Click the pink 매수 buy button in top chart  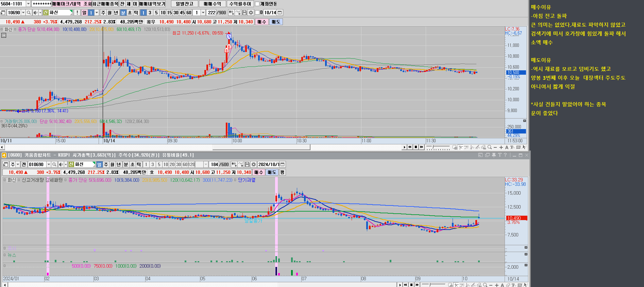click(x=261, y=22)
